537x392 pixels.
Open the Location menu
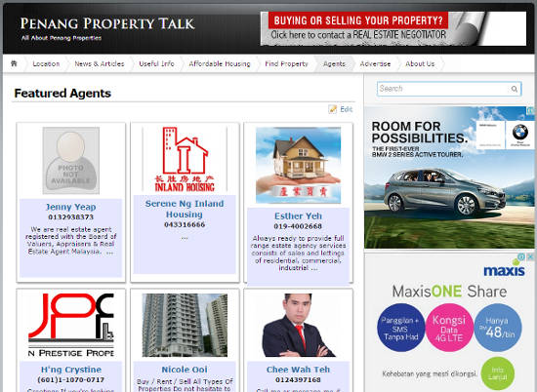pyautogui.click(x=46, y=64)
